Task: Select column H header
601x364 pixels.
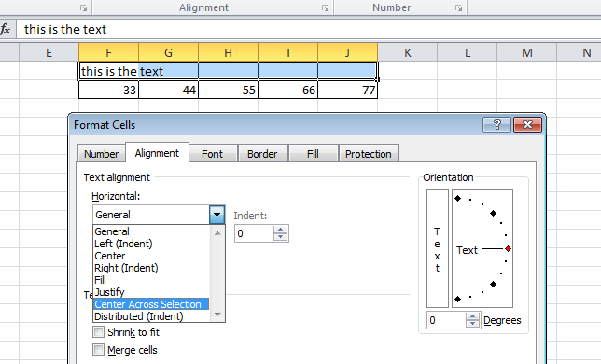Action: coord(228,52)
